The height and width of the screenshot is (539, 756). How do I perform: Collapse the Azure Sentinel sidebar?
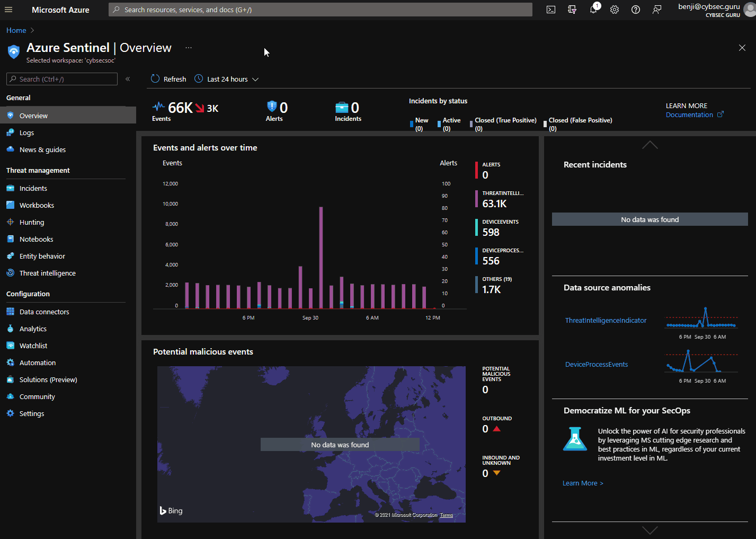click(x=127, y=78)
